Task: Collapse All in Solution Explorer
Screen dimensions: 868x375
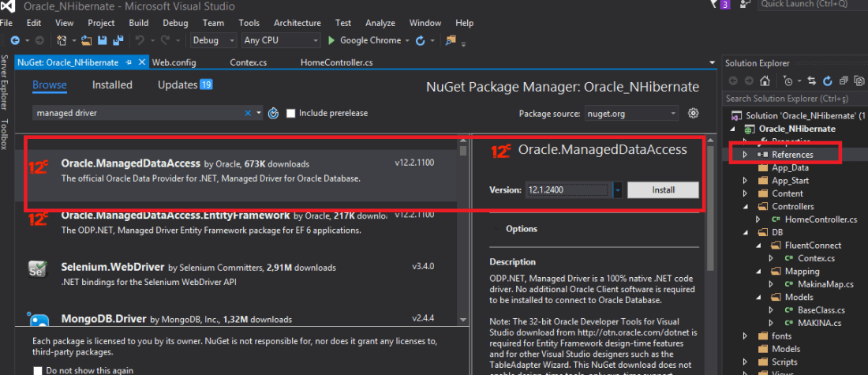Action: coord(843,81)
